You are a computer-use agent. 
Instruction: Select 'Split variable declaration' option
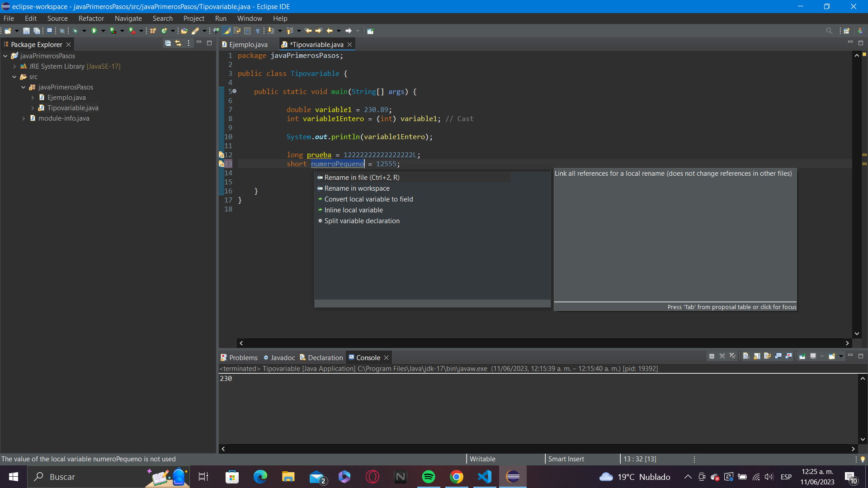point(362,221)
